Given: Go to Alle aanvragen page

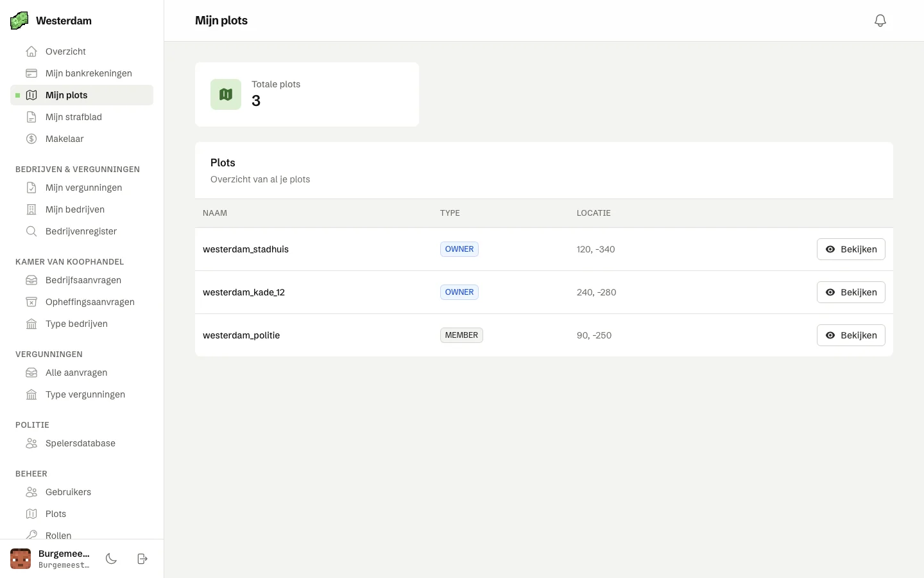Looking at the screenshot, I should tap(81, 372).
